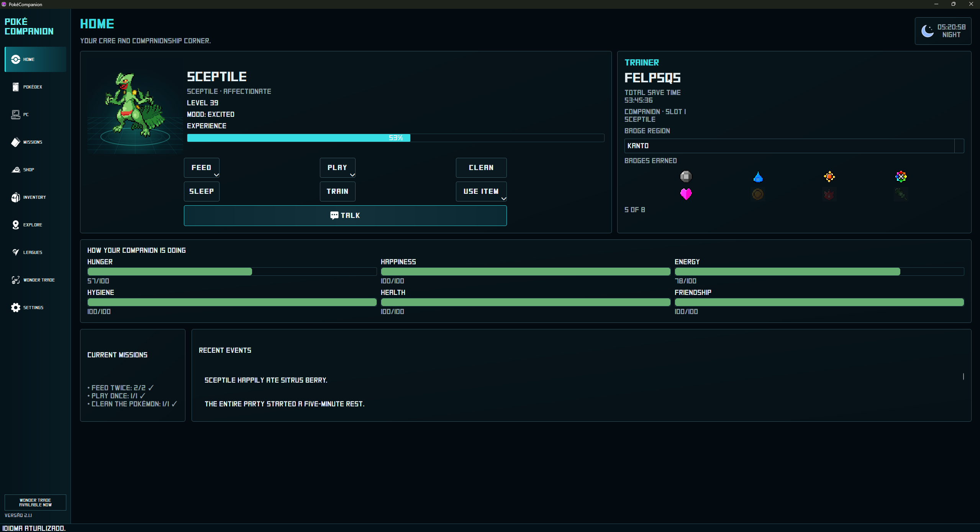Image resolution: width=980 pixels, height=532 pixels.
Task: Click 'Level 39' text
Action: pyautogui.click(x=203, y=103)
